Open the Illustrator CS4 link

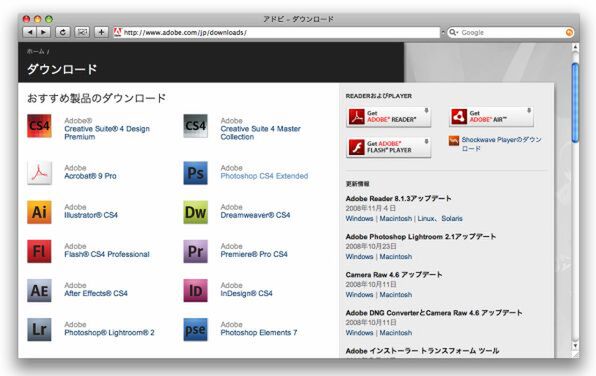[91, 215]
